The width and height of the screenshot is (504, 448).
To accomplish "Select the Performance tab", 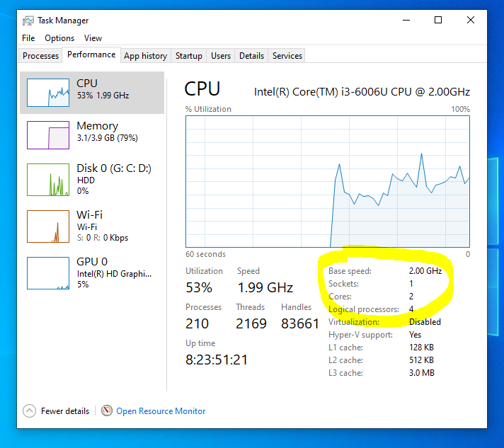I will tap(91, 54).
